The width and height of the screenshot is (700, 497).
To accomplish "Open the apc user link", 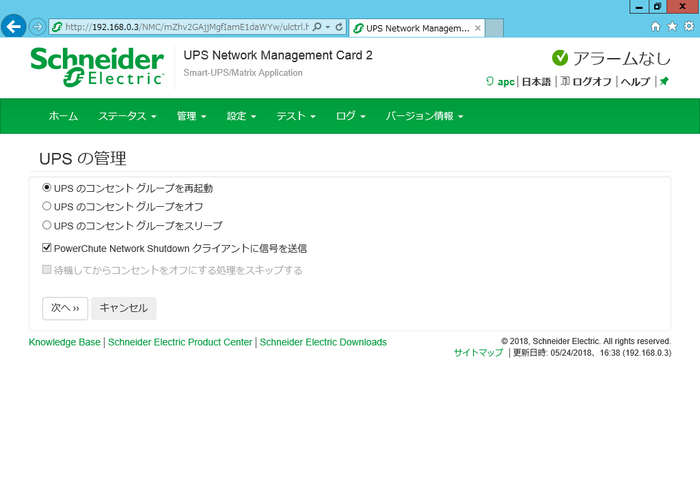I will click(x=506, y=82).
